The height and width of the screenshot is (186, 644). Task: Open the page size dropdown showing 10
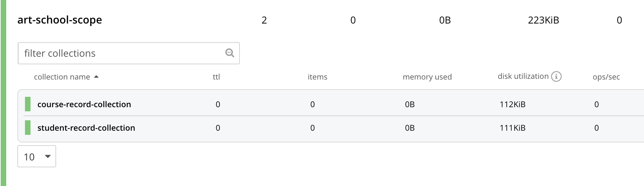pos(37,157)
